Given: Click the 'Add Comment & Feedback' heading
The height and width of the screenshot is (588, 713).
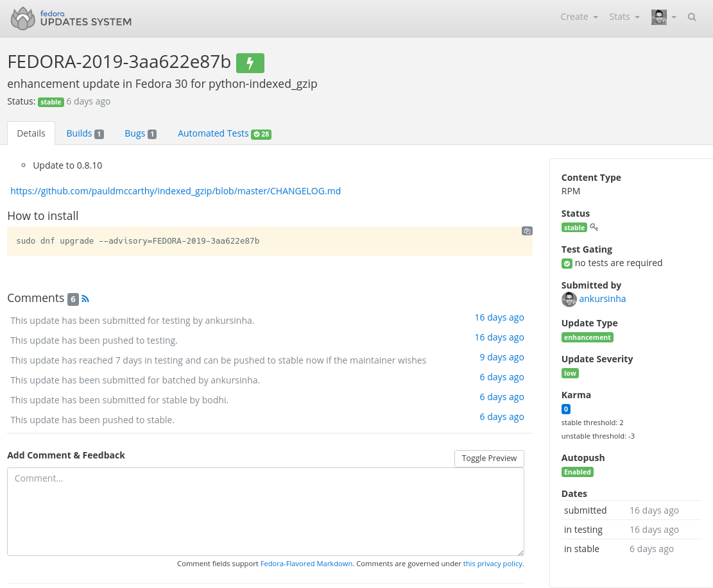Looking at the screenshot, I should tap(66, 455).
